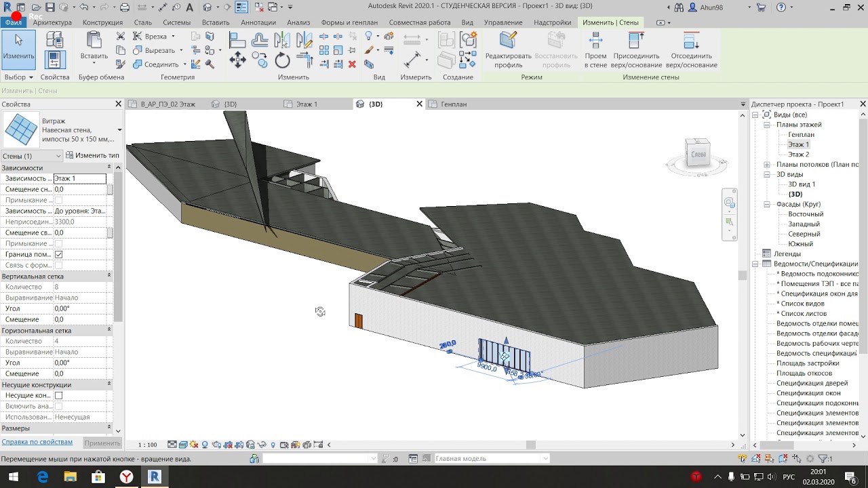Viewport: 868px width, 488px height.
Task: Open the Выбор panel dropdown
Action: pyautogui.click(x=19, y=77)
